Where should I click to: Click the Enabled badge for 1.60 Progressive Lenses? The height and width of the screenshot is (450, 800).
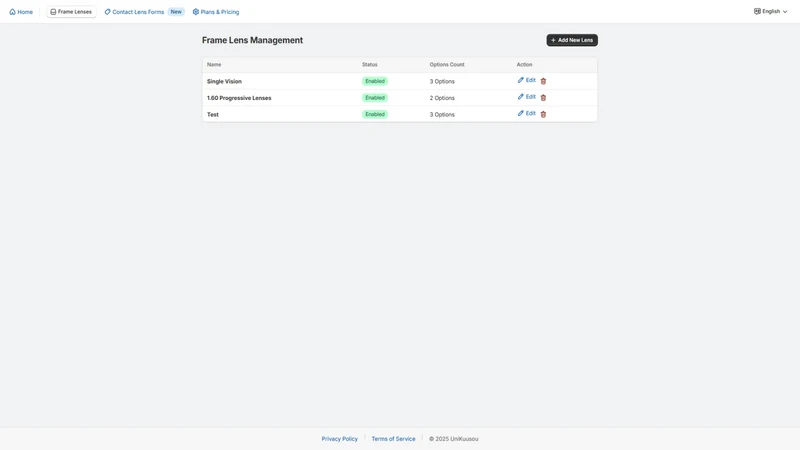(x=374, y=97)
